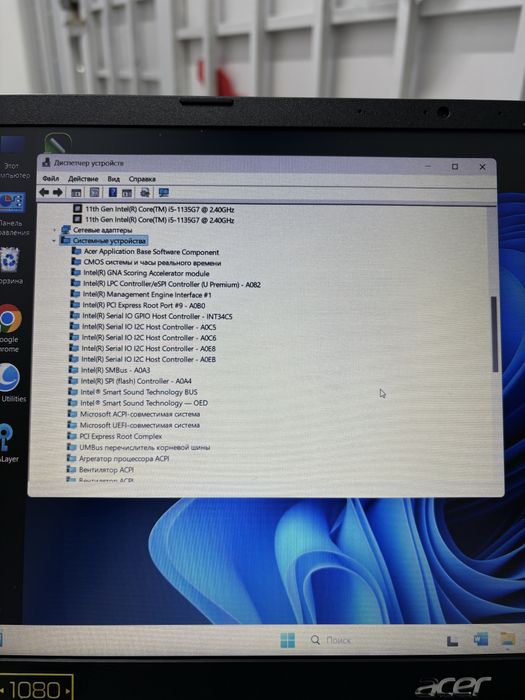Image resolution: width=525 pixels, height=700 pixels.
Task: Select Intel(R) GNA Scoring Accelerator module
Action: (146, 273)
